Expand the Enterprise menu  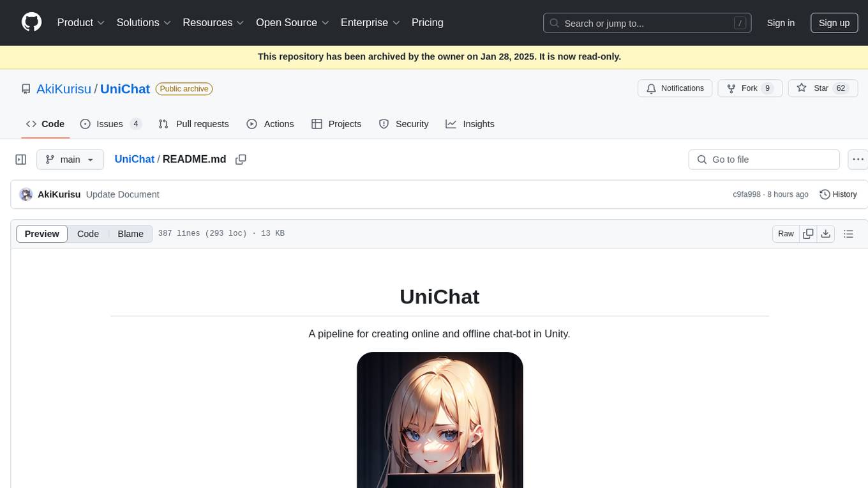[x=371, y=22]
